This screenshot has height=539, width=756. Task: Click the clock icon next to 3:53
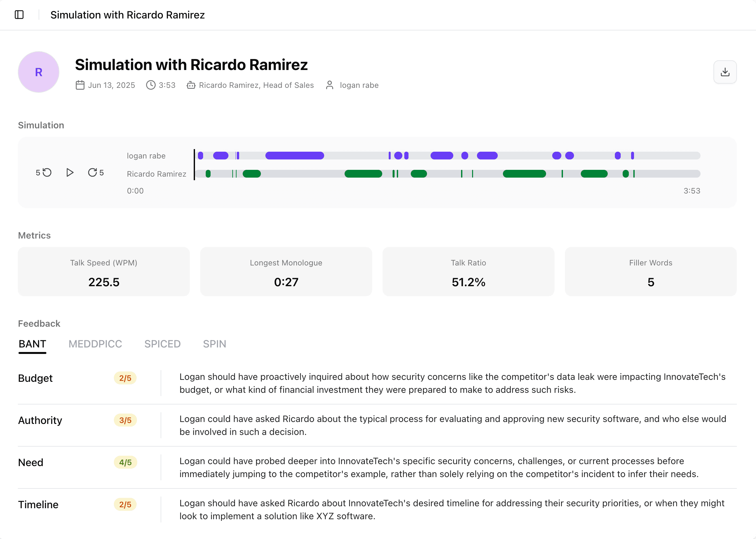click(x=151, y=85)
